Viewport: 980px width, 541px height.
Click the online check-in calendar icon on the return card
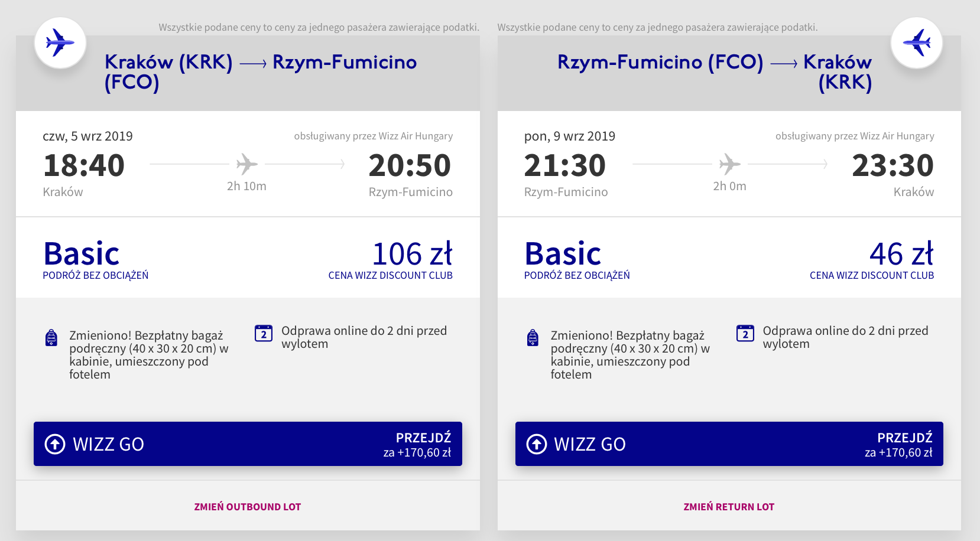coord(745,333)
